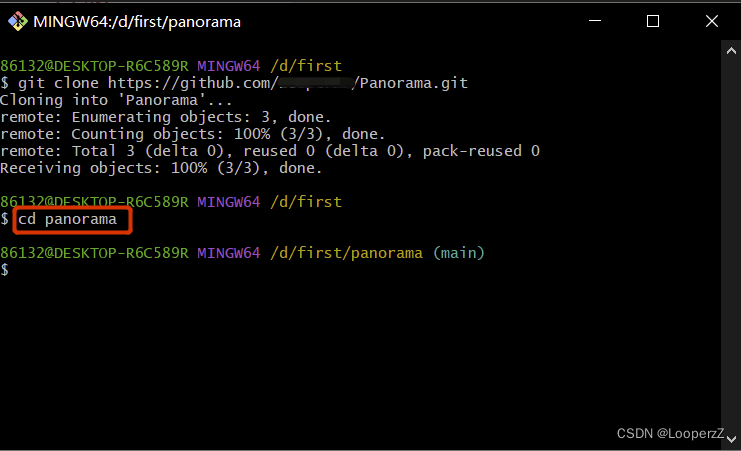The image size is (741, 451).
Task: Click the highlighted cd panorama command
Action: pos(67,219)
